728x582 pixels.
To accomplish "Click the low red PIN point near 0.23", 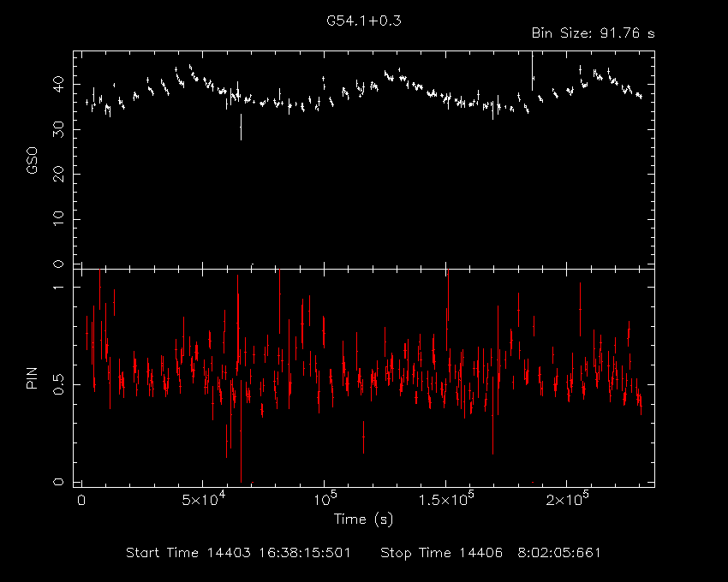I will (363, 436).
